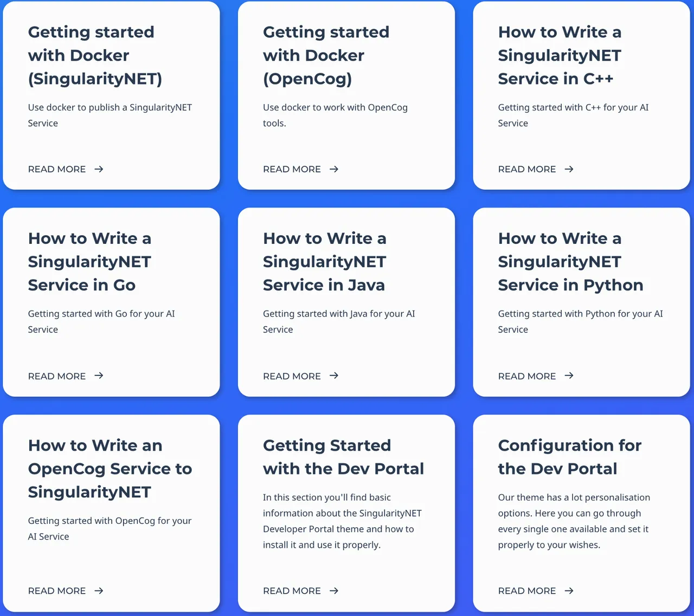Click description 'Getting started with Python for your AI Service'
Screen dimensions: 694x616
click(580, 322)
